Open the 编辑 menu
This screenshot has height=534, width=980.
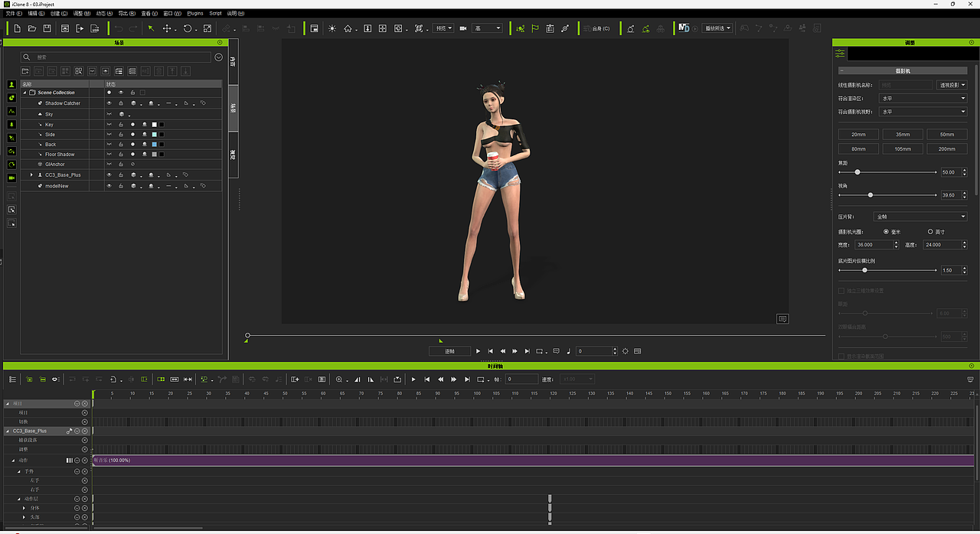(x=36, y=13)
